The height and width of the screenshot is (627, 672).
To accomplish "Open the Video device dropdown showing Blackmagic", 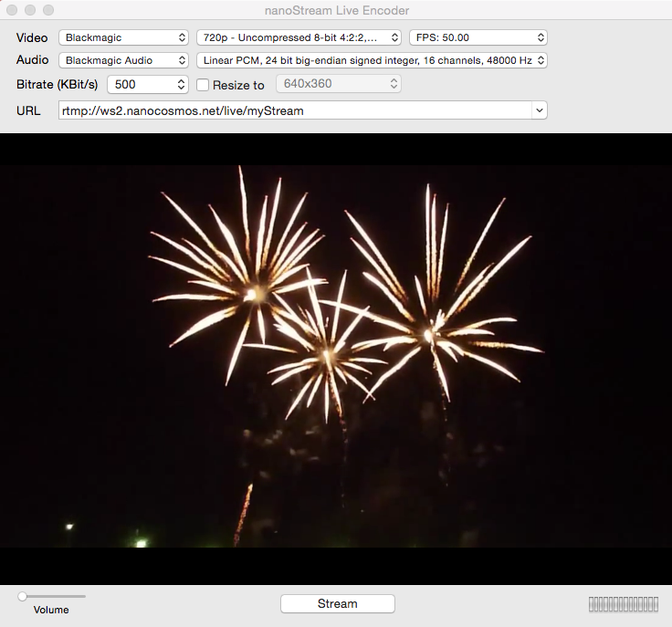I will tap(122, 37).
